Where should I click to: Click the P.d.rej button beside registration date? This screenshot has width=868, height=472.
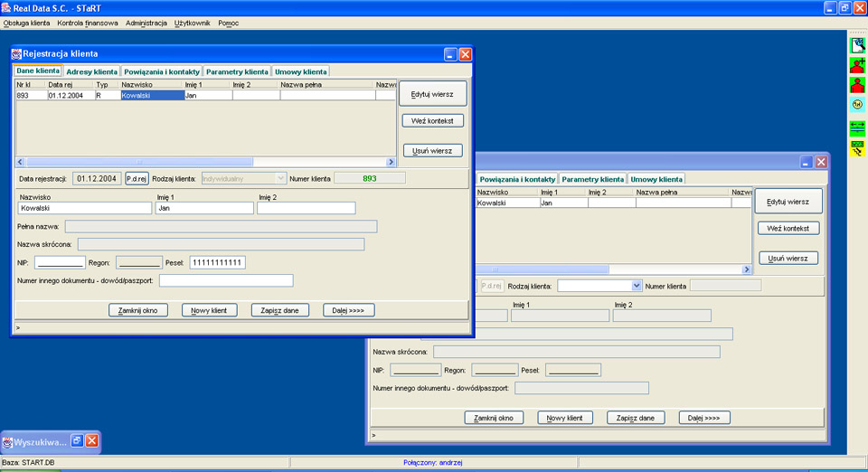pyautogui.click(x=137, y=179)
